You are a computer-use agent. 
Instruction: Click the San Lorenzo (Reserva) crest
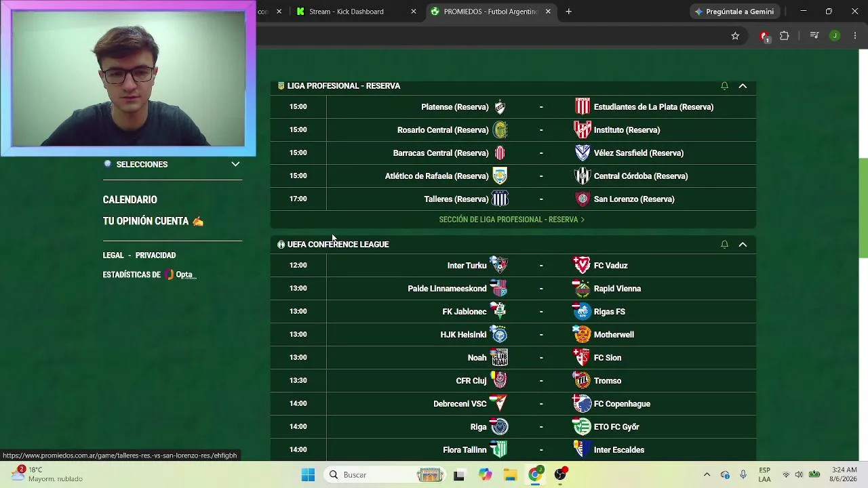click(583, 199)
